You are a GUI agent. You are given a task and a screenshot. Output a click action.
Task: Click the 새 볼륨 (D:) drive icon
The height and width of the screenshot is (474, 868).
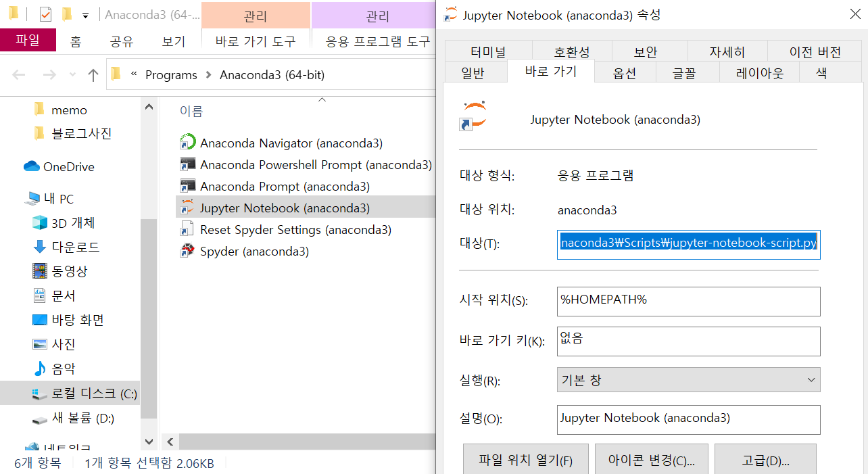click(40, 419)
